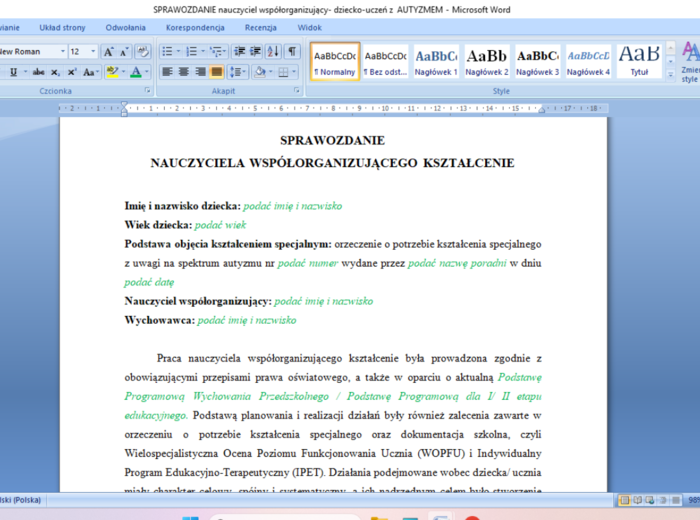This screenshot has height=520, width=700.
Task: Sort text with A-Z sort icon
Action: point(273,52)
